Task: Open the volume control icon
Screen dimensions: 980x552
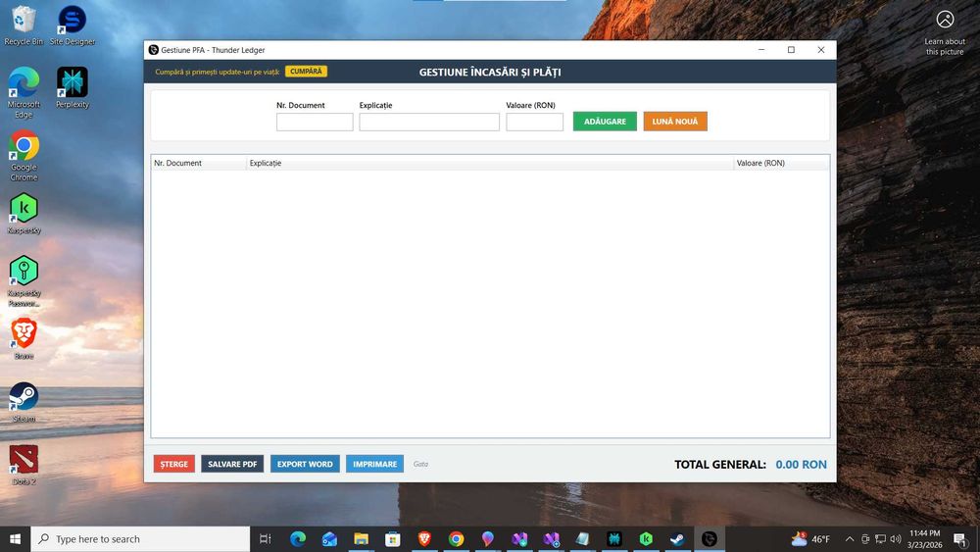Action: point(896,539)
